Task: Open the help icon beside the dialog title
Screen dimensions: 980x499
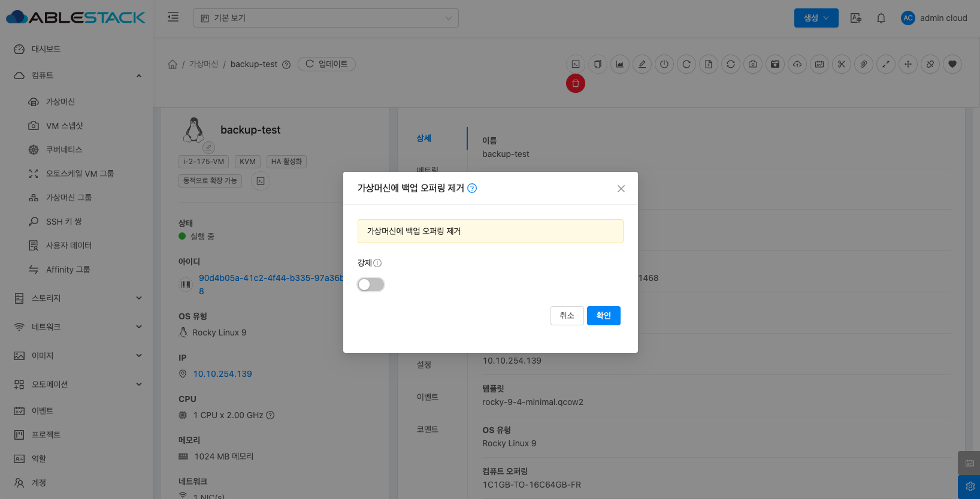Action: coord(472,188)
